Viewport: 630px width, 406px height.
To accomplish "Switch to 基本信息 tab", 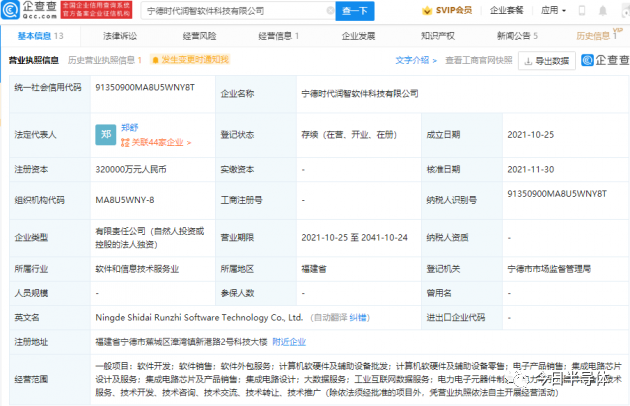I will pyautogui.click(x=41, y=36).
